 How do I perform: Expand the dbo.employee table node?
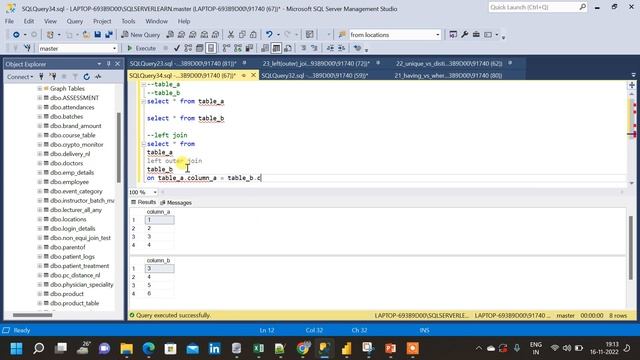[40, 182]
